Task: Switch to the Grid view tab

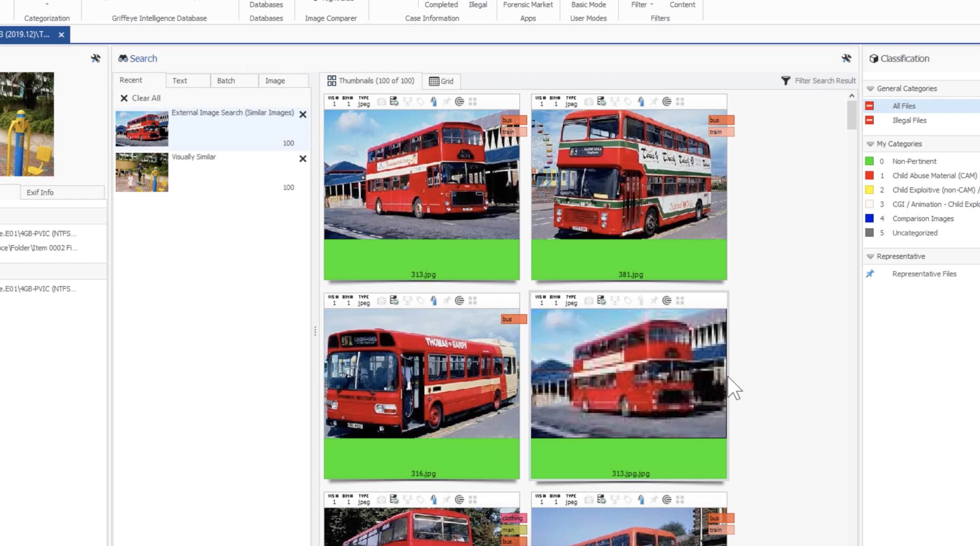Action: click(441, 81)
